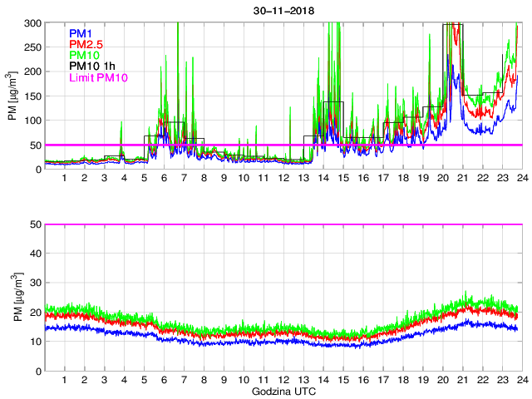
Task: Select hour 1 on bottom chart x-axis
Action: pos(64,380)
